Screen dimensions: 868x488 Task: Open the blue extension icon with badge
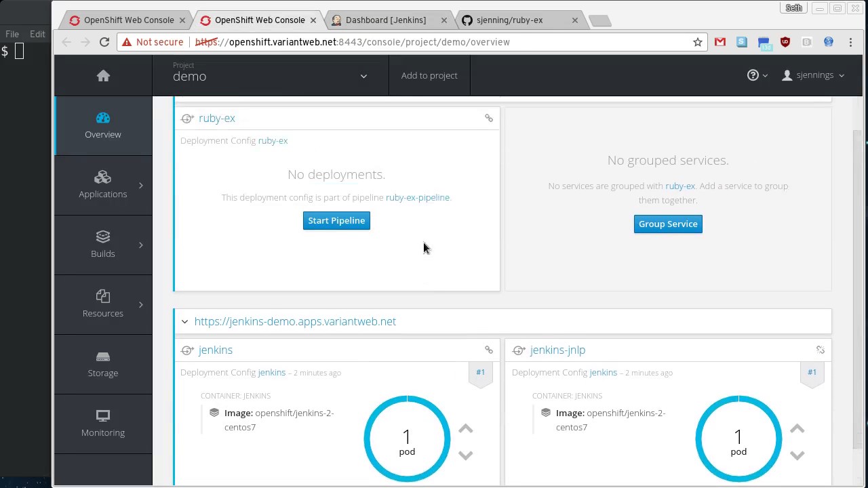(764, 43)
